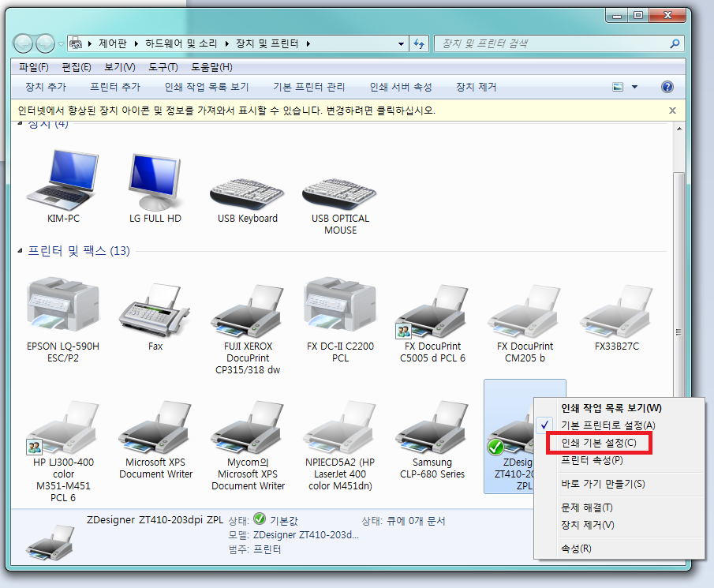The height and width of the screenshot is (588, 714).
Task: Click in the 장치 및 프린터 검색 field
Action: click(x=551, y=43)
